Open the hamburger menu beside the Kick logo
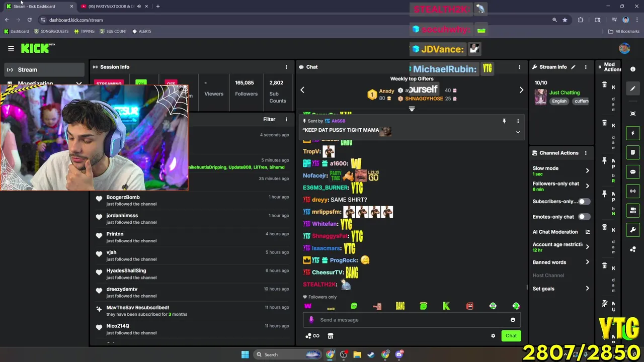The width and height of the screenshot is (644, 362). [x=11, y=48]
